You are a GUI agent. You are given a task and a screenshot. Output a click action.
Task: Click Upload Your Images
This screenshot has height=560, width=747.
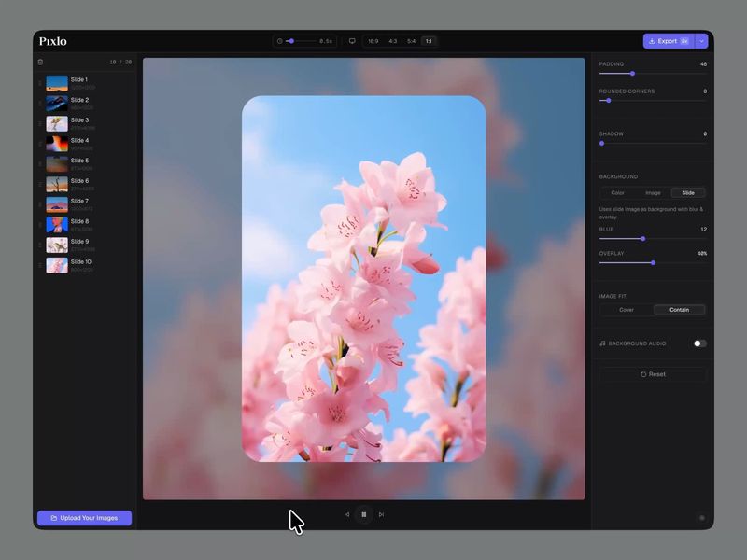(84, 516)
